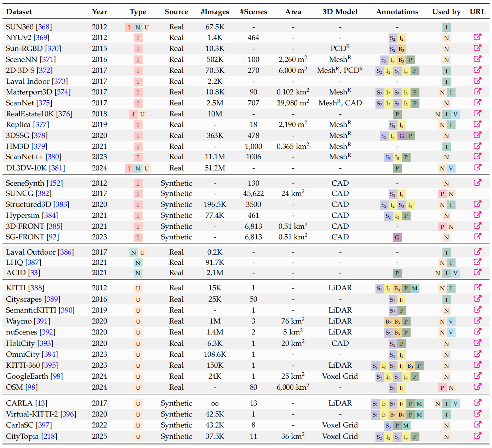
Task: Click the Laval Indoor URL icon
Action: point(477,81)
